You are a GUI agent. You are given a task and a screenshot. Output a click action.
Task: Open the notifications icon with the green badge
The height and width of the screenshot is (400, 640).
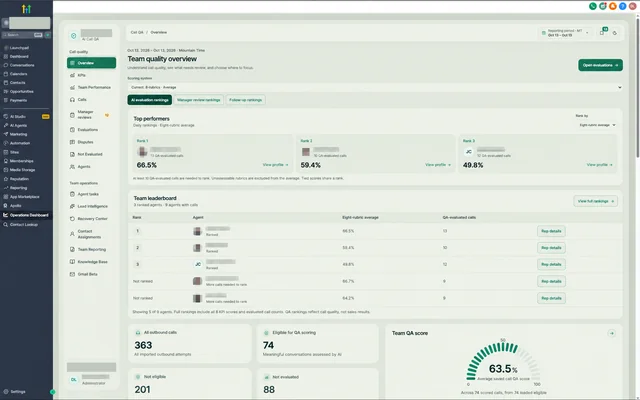pos(602,32)
